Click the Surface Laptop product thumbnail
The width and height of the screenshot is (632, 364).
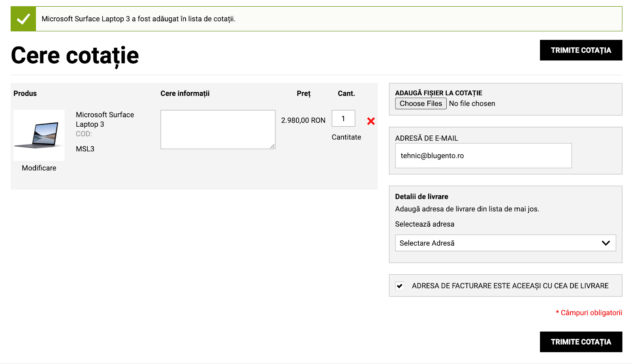coord(39,135)
